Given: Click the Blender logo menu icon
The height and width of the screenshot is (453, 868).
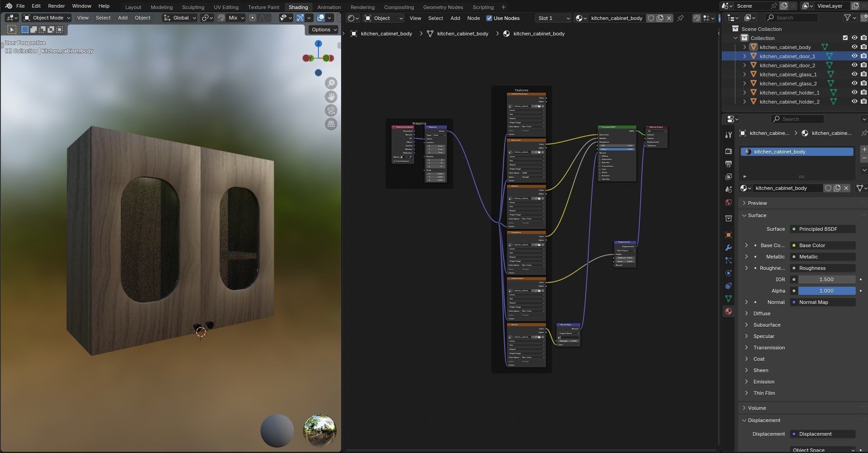Looking at the screenshot, I should [8, 6].
